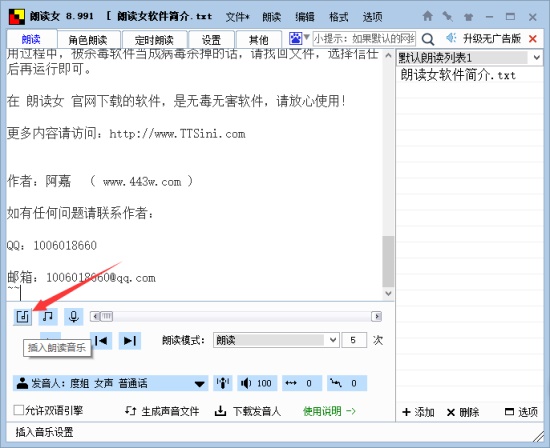Open the 使用说明 link
The width and height of the screenshot is (550, 448).
[329, 411]
